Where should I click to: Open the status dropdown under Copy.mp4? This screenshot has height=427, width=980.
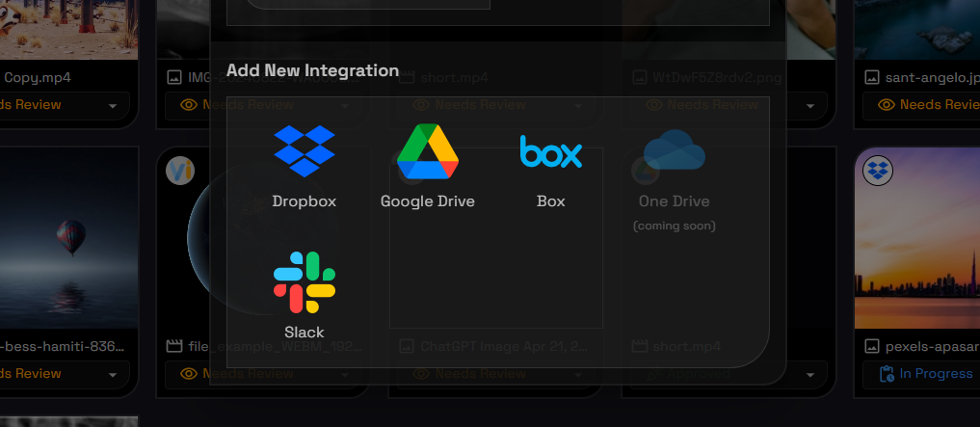(63, 105)
